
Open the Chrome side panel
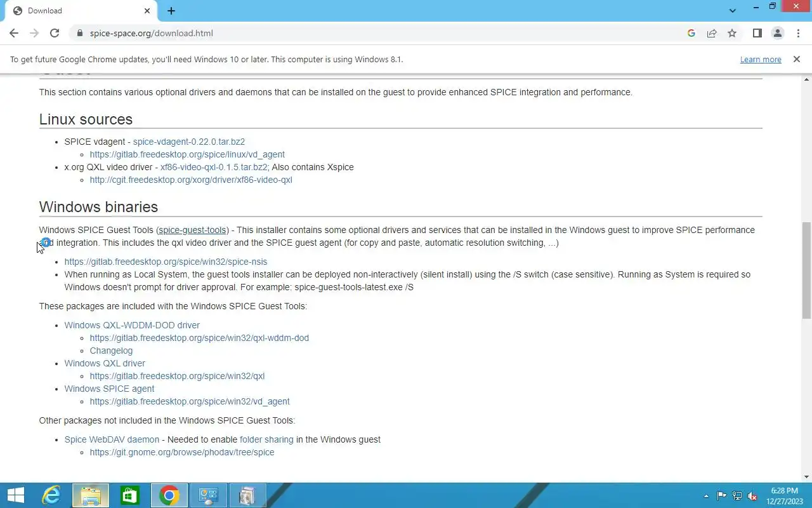point(757,33)
